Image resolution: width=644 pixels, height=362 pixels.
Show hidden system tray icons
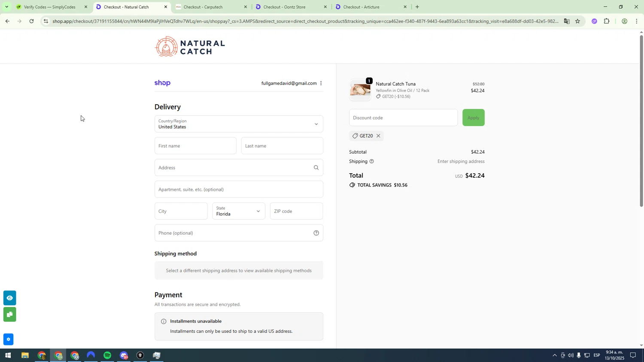(554, 356)
